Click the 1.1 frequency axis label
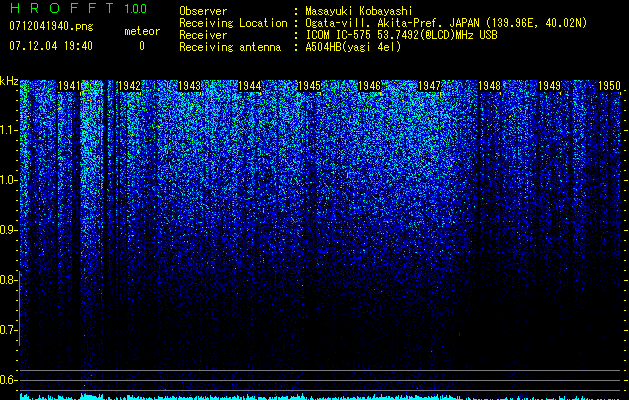Viewport: 629px width, 400px height. [9, 130]
